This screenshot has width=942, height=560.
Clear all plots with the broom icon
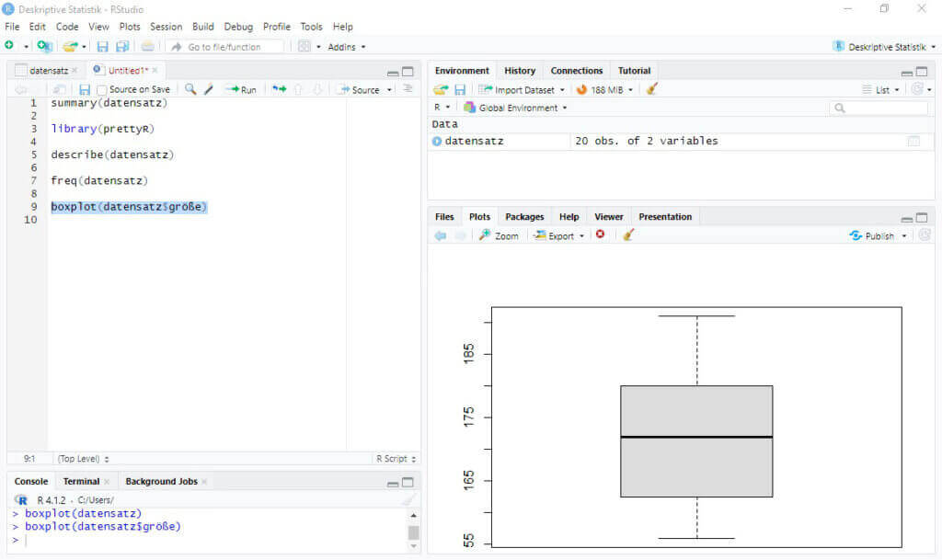627,234
